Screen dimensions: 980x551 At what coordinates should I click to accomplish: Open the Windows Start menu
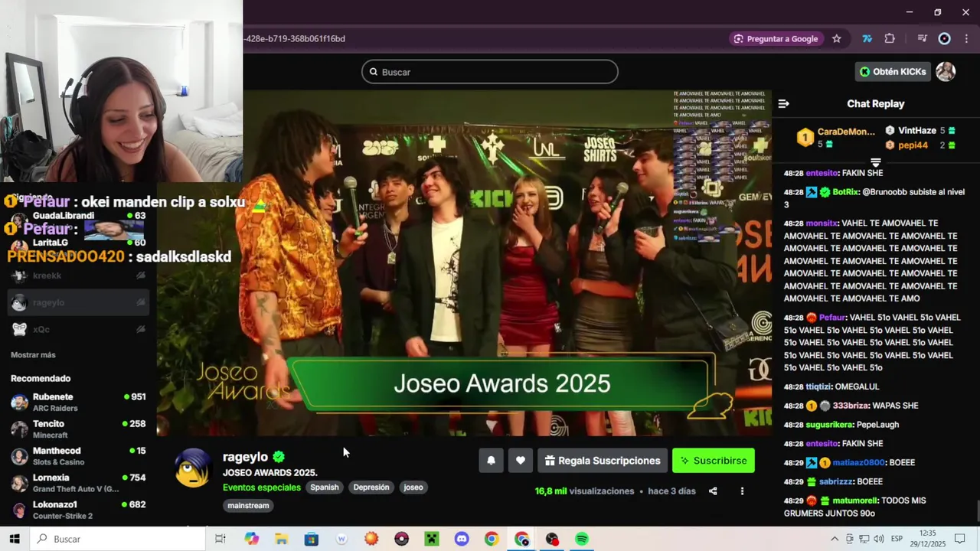(15, 539)
